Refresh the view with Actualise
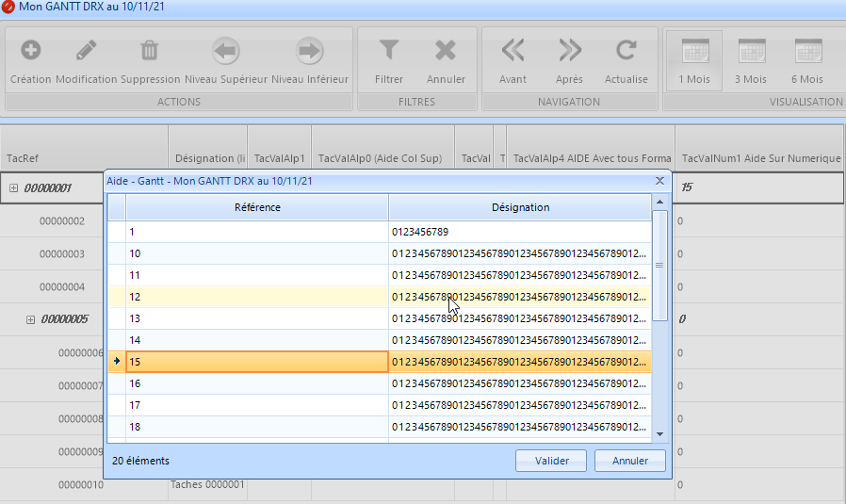Viewport: 846px width, 504px height. [626, 51]
